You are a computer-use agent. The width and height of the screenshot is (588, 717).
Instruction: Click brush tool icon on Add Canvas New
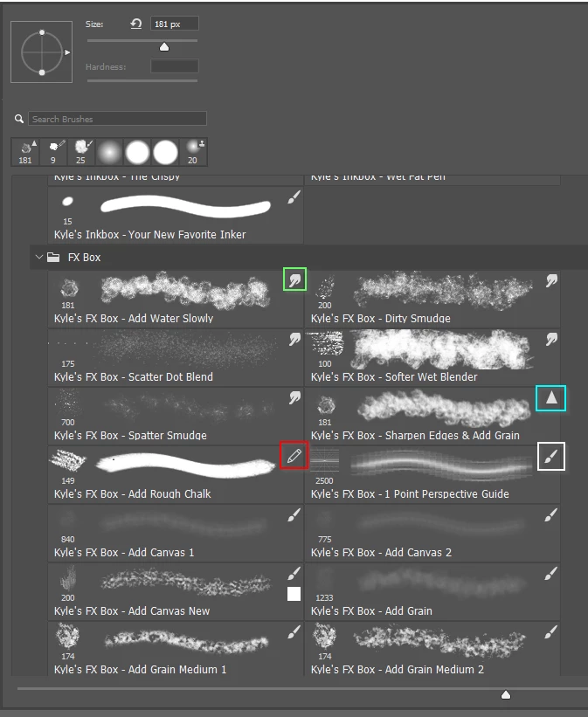pyautogui.click(x=294, y=574)
